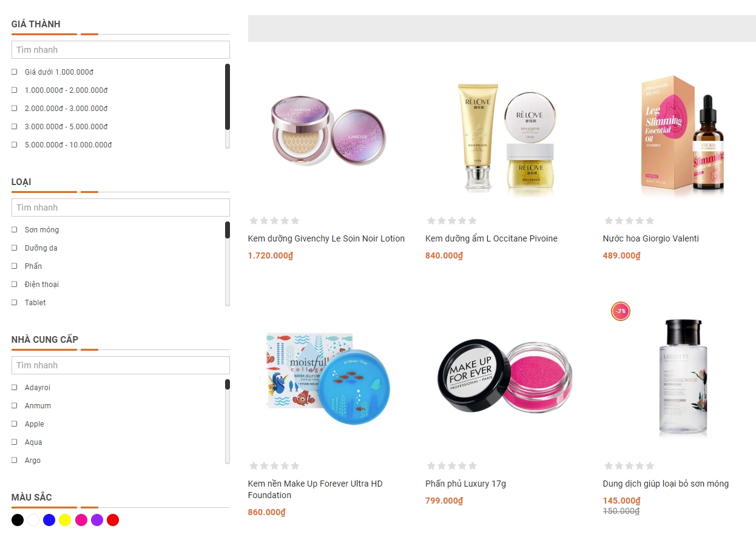Click star rating of Phấn phủ Luxury 17g
The width and height of the screenshot is (756, 540).
point(451,466)
